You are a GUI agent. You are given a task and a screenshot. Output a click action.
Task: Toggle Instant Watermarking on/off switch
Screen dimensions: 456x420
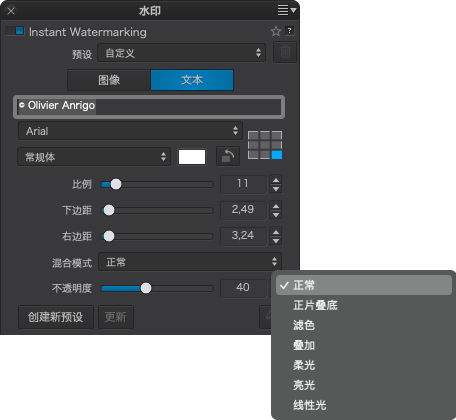[15, 31]
